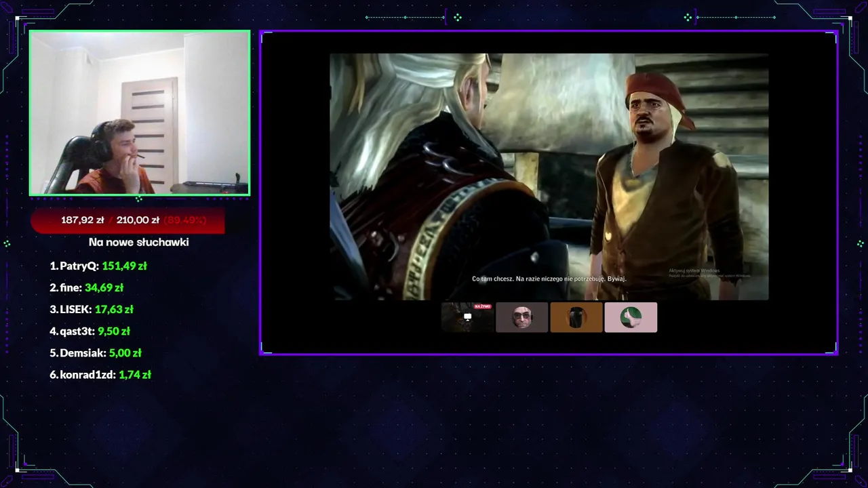Click the Aktywuj system Windows notice

pos(709,272)
